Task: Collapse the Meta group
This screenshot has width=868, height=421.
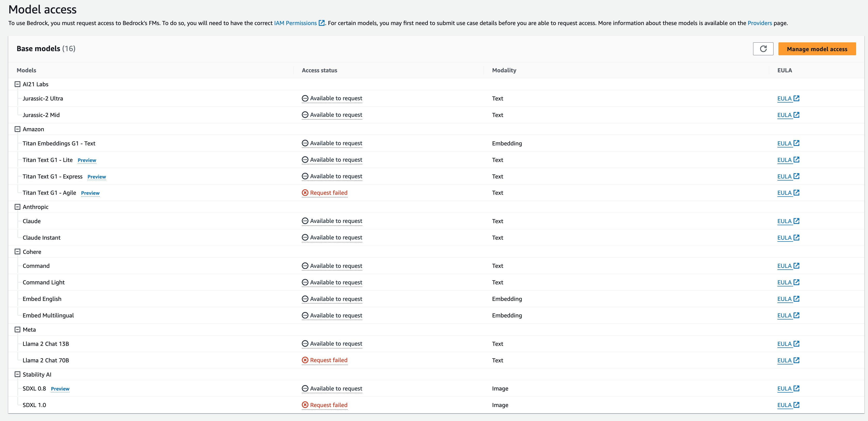Action: click(x=18, y=330)
